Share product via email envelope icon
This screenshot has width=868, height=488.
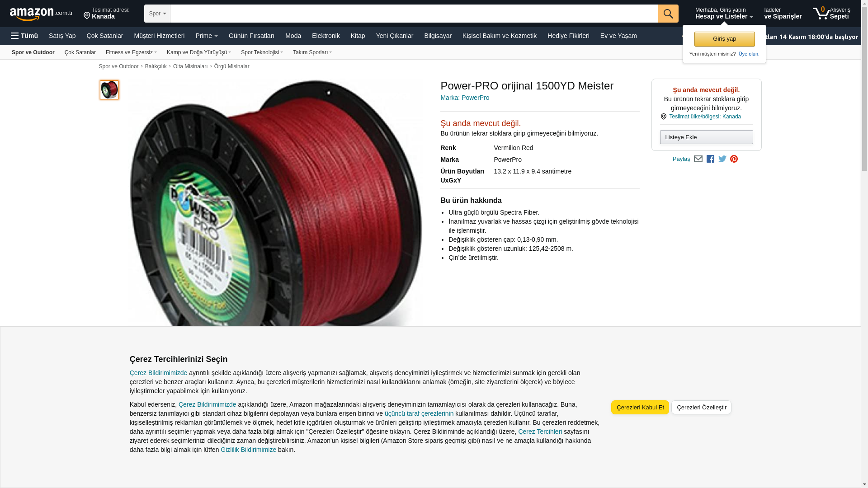click(x=698, y=159)
